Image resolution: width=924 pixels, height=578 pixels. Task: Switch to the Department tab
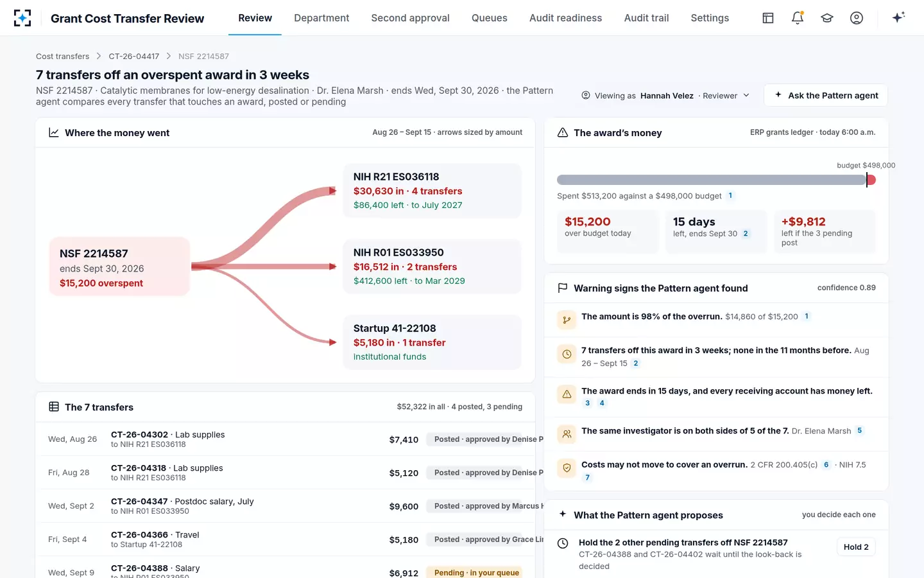tap(321, 18)
